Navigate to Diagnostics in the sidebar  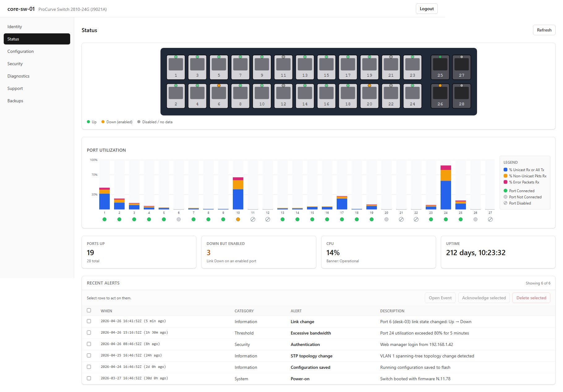37,76
